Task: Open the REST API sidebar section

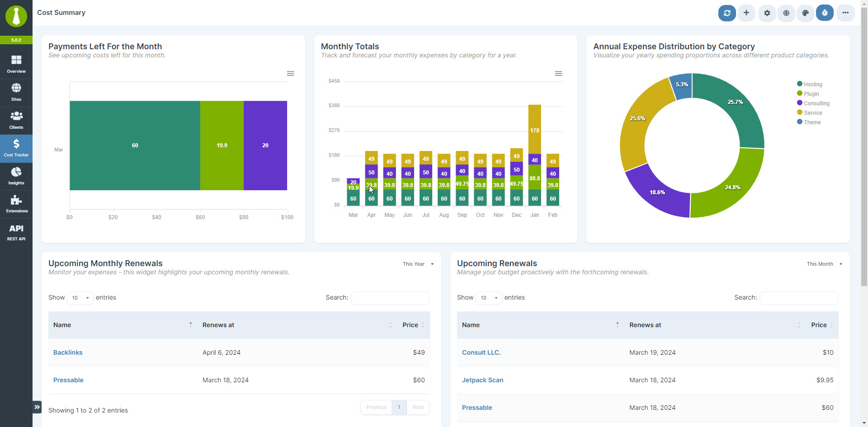Action: click(x=16, y=232)
